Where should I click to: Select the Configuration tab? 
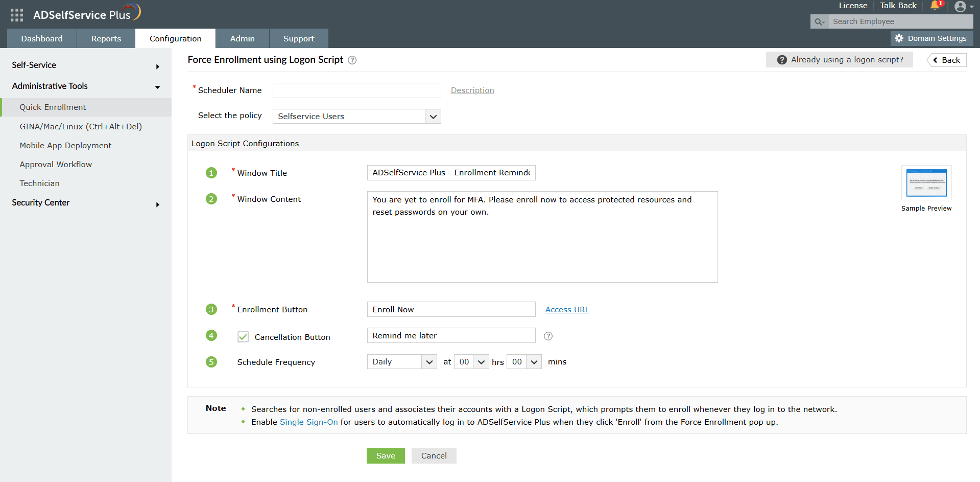click(175, 38)
